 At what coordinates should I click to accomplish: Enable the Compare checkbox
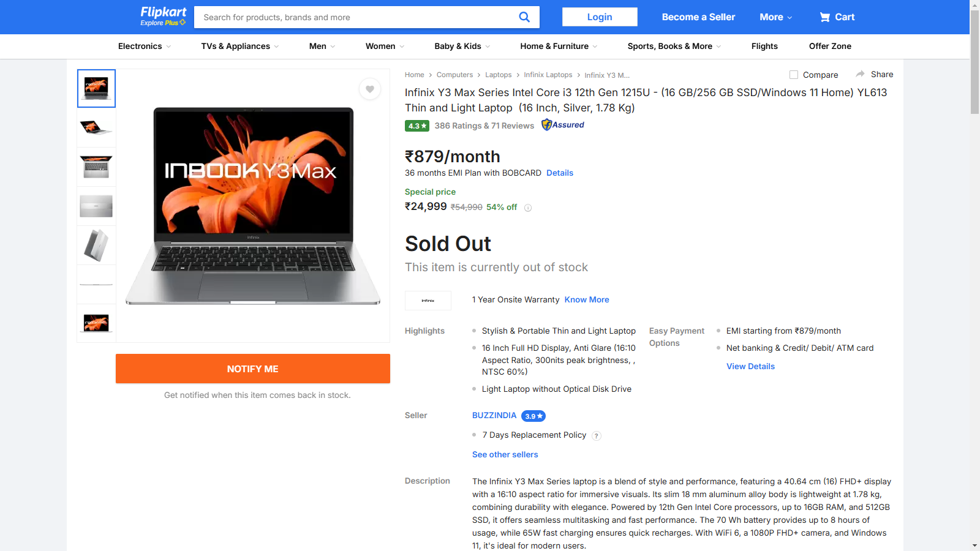[x=793, y=74]
